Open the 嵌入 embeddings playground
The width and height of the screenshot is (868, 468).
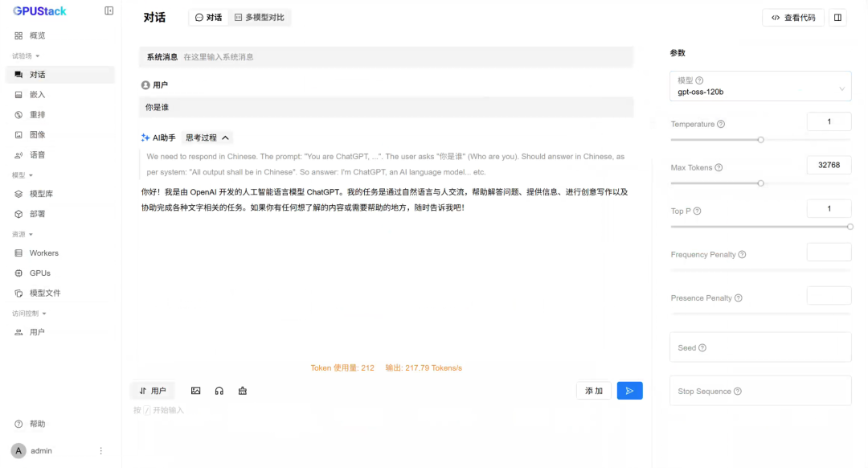point(37,96)
